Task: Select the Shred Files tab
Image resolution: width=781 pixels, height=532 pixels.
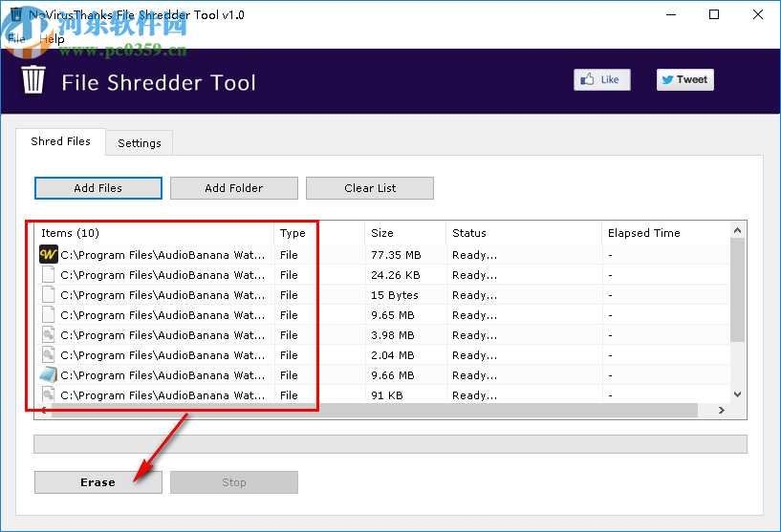Action: pyautogui.click(x=61, y=141)
